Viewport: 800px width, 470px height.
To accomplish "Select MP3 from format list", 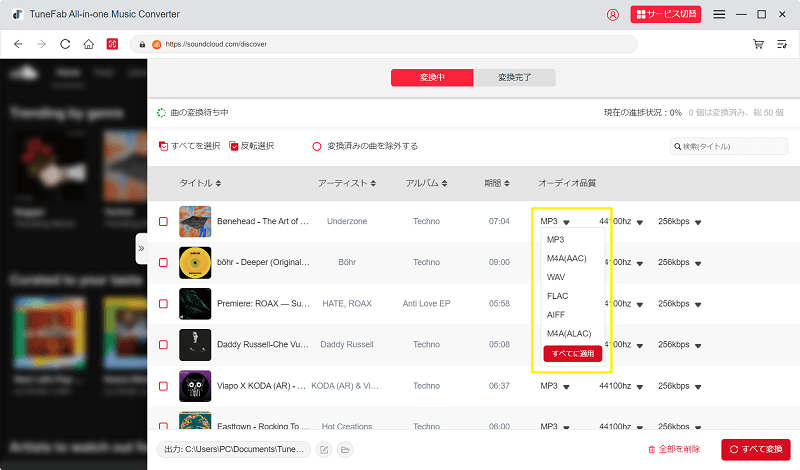I will [556, 239].
